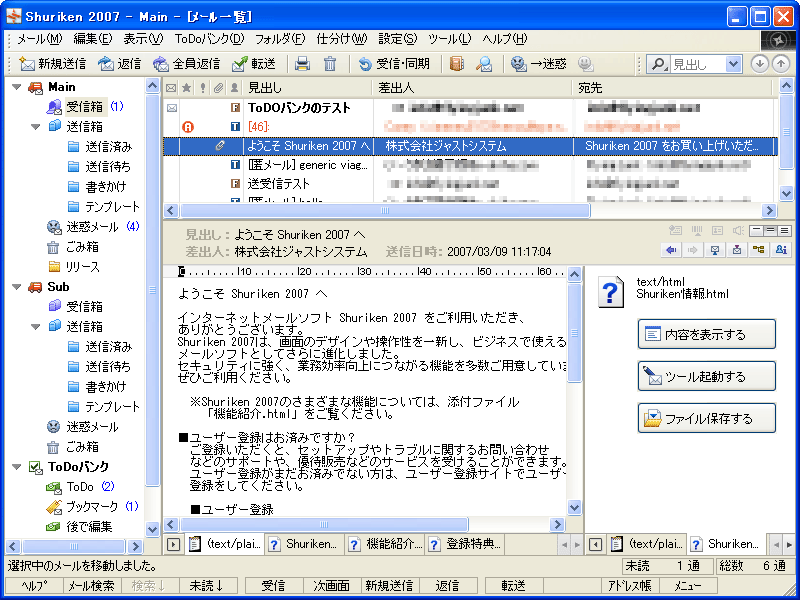Click the mail list horizontal scrollbar thumb
Screen dimensions: 800x600
pos(385,210)
